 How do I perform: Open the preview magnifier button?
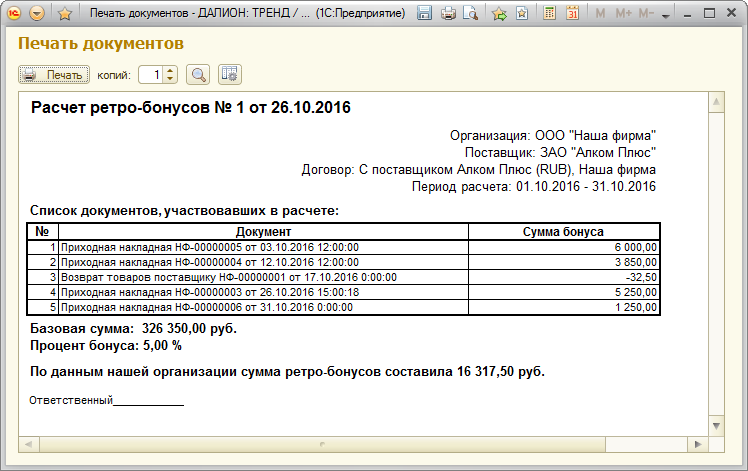tap(198, 75)
